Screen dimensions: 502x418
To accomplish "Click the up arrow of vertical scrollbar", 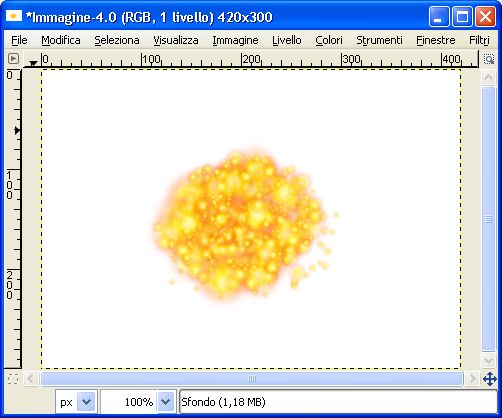I will (x=488, y=78).
